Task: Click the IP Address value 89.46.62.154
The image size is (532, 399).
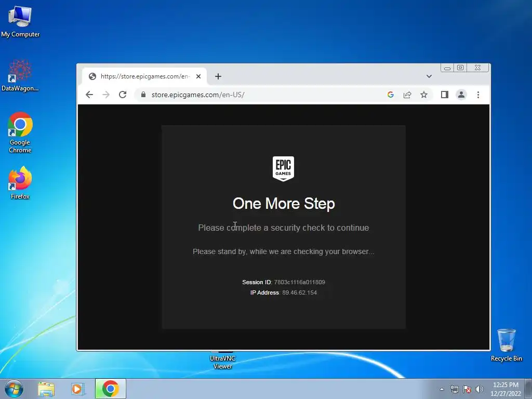Action: pos(300,292)
